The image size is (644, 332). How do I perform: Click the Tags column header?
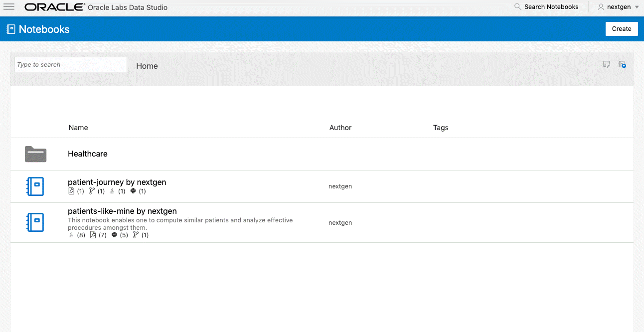click(441, 128)
